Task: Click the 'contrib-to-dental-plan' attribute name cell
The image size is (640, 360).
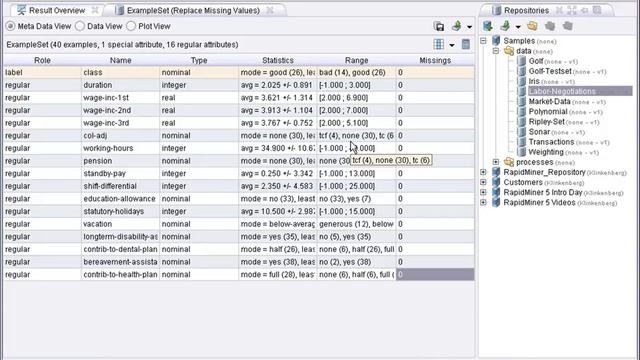Action: coord(120,249)
